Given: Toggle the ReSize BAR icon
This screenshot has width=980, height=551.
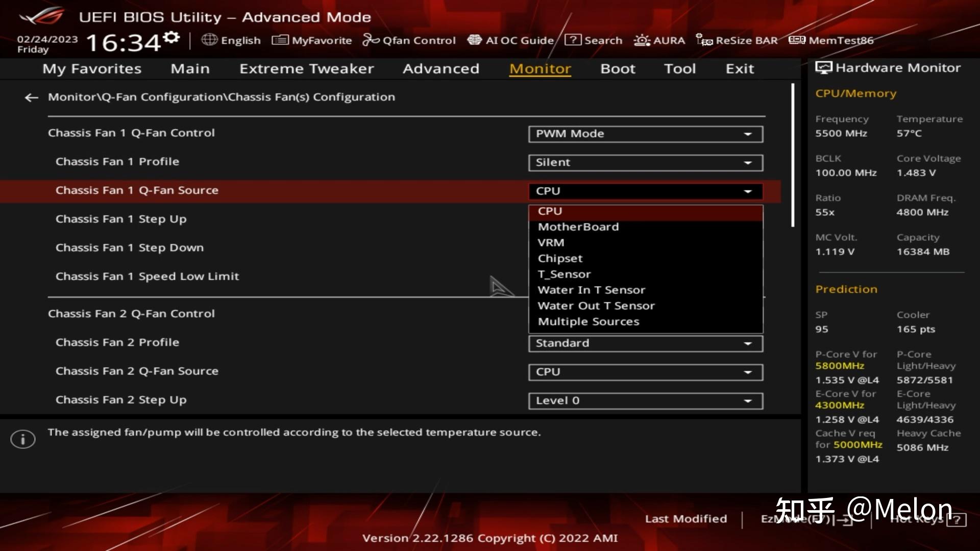Looking at the screenshot, I should [x=704, y=40].
